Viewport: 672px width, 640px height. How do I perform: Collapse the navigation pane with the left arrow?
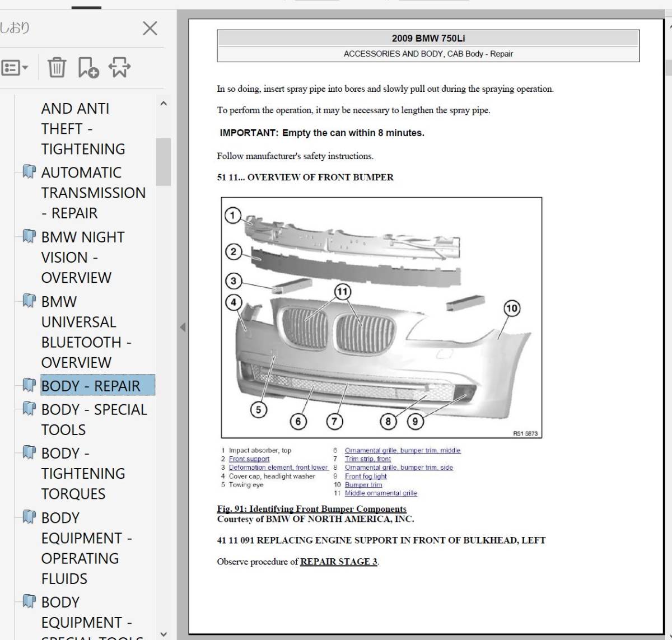(183, 328)
